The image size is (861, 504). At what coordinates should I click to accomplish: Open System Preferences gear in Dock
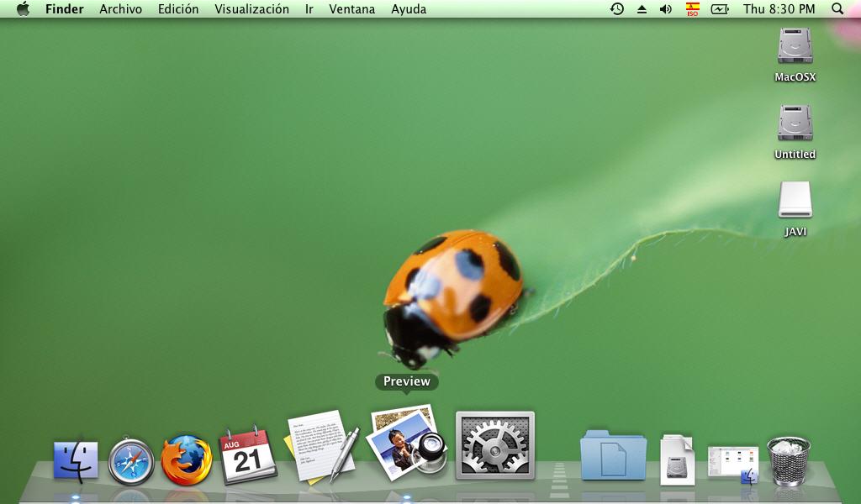[494, 445]
